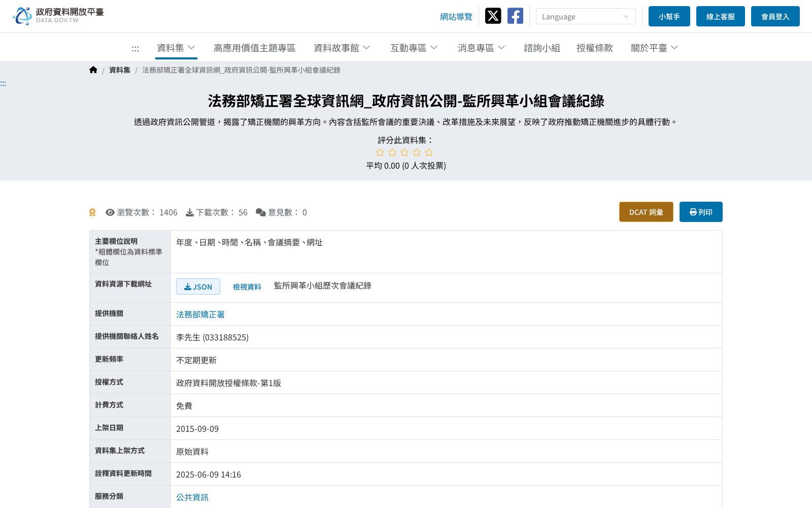Click the 平均 0.00 vote summary text
The width and height of the screenshot is (812, 508).
click(406, 166)
